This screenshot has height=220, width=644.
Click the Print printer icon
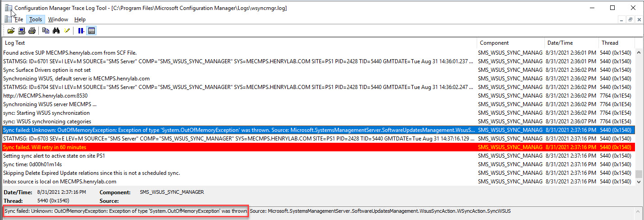(32, 31)
